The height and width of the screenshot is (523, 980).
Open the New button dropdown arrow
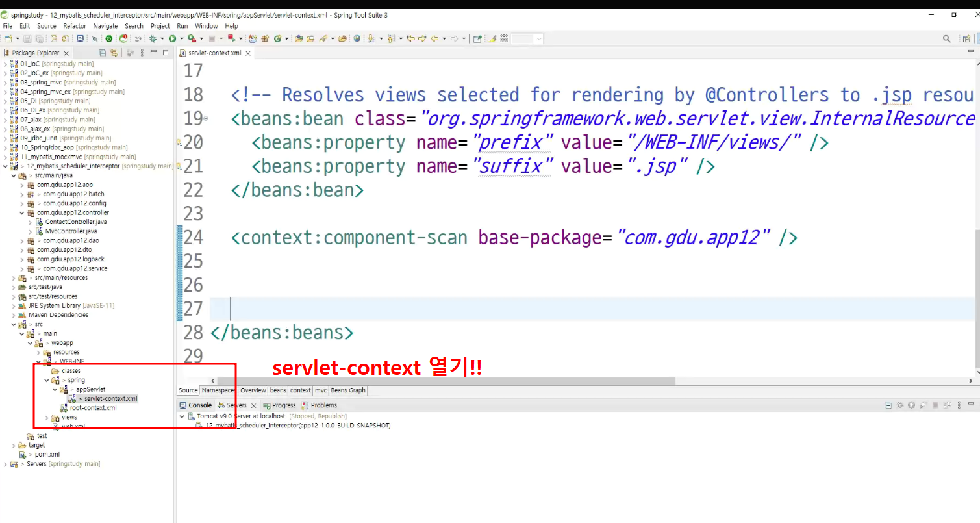point(18,39)
